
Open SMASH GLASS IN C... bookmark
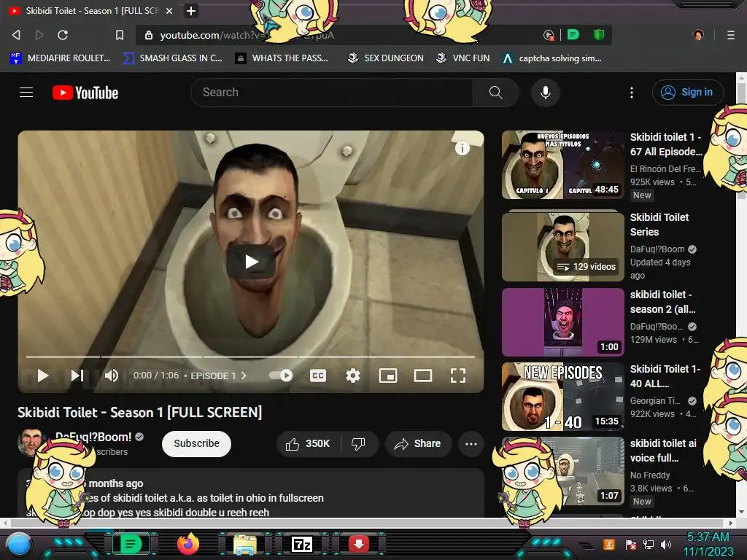(x=173, y=58)
